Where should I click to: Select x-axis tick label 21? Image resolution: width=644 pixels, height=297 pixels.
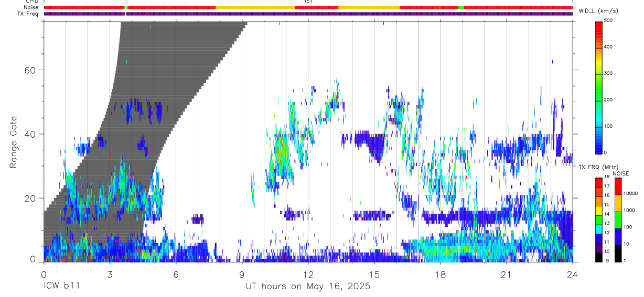click(x=507, y=275)
